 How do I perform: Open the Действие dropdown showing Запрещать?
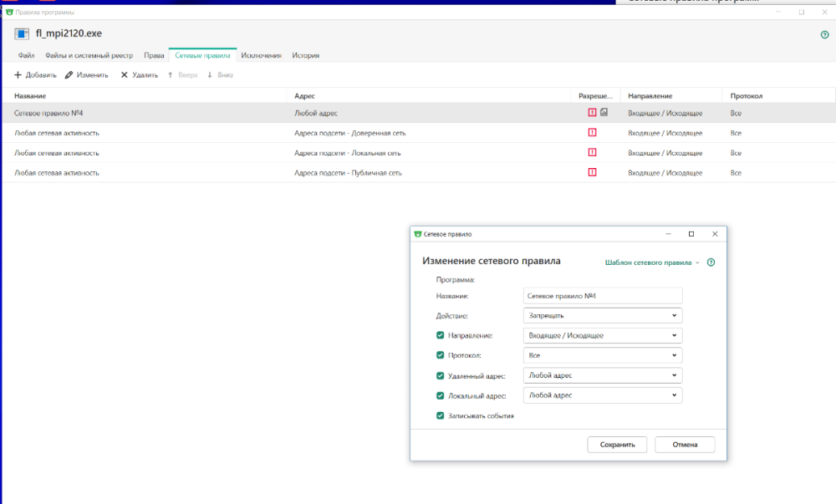coord(602,316)
